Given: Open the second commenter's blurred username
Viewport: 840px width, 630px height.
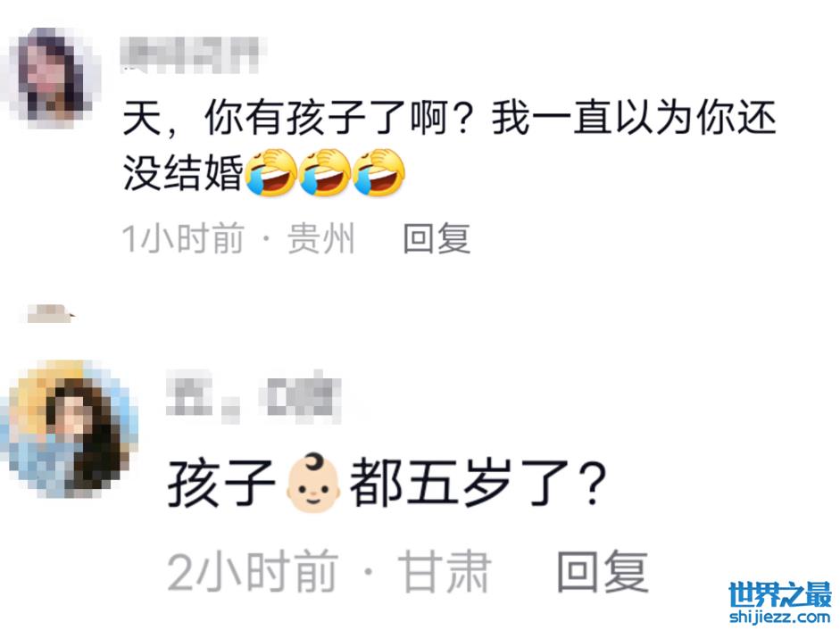Looking at the screenshot, I should coord(254,397).
